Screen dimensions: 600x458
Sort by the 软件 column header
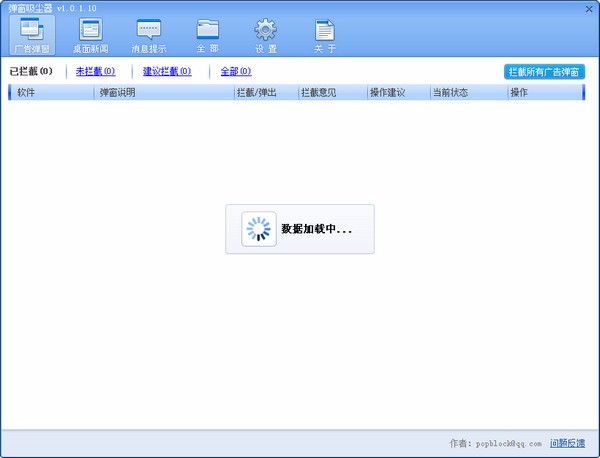pyautogui.click(x=52, y=93)
